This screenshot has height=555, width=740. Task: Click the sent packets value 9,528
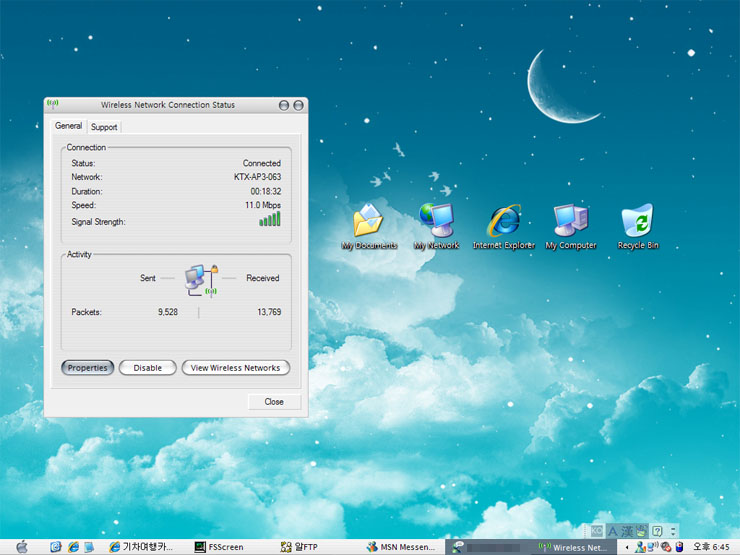pos(168,312)
